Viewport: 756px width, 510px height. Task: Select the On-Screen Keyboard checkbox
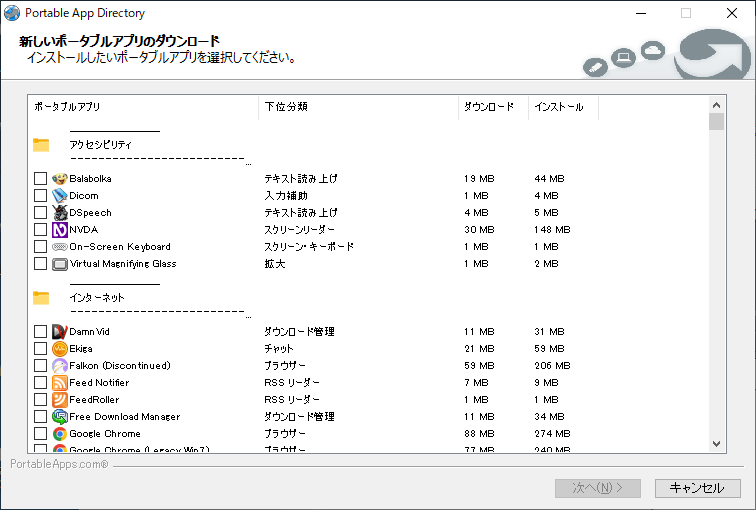pos(40,247)
